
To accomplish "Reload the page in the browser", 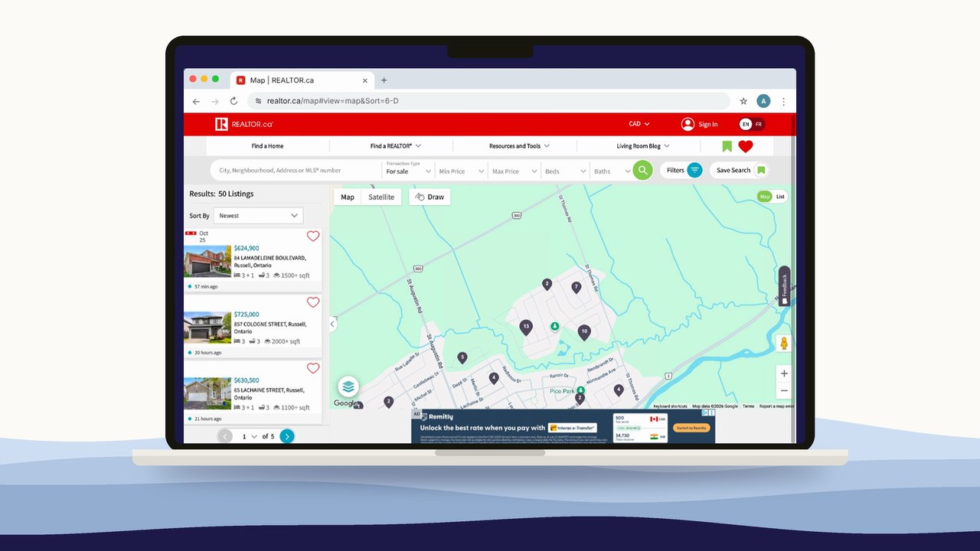I will (234, 101).
